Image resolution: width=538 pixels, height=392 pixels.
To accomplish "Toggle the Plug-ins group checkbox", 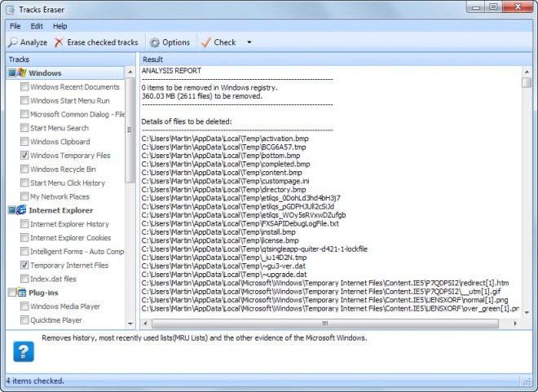I will (12, 293).
